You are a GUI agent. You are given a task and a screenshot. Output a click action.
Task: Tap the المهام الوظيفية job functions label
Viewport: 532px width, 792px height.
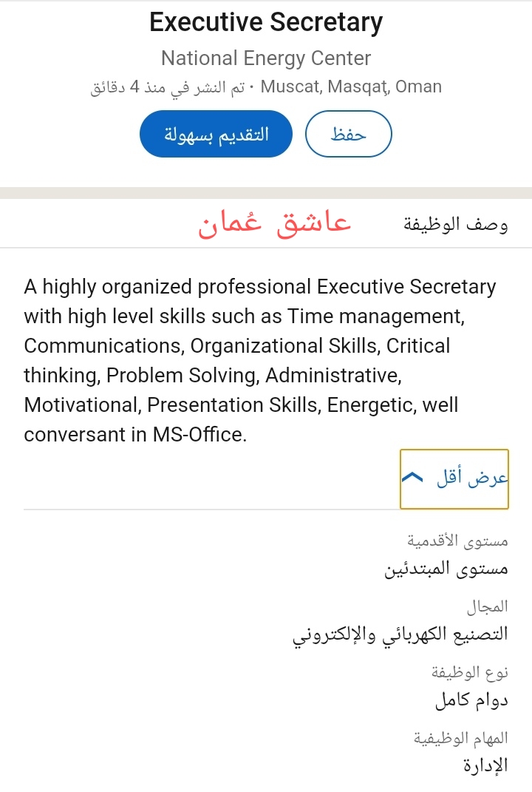460,737
